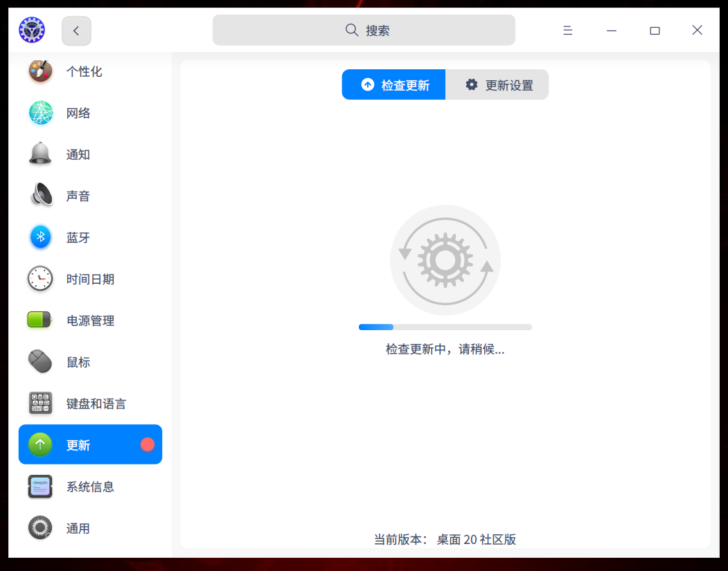Click the spinning update gear illustration
This screenshot has width=728, height=571.
pyautogui.click(x=445, y=260)
